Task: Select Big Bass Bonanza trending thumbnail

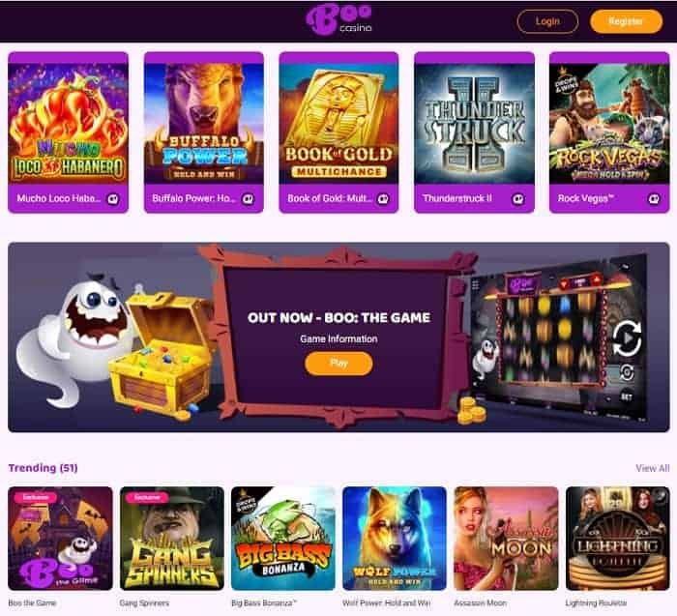Action: click(x=283, y=539)
